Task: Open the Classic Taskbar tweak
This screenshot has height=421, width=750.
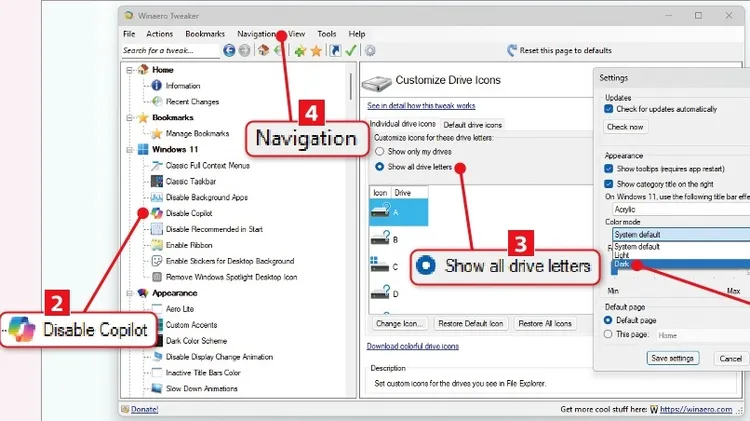Action: 192,181
